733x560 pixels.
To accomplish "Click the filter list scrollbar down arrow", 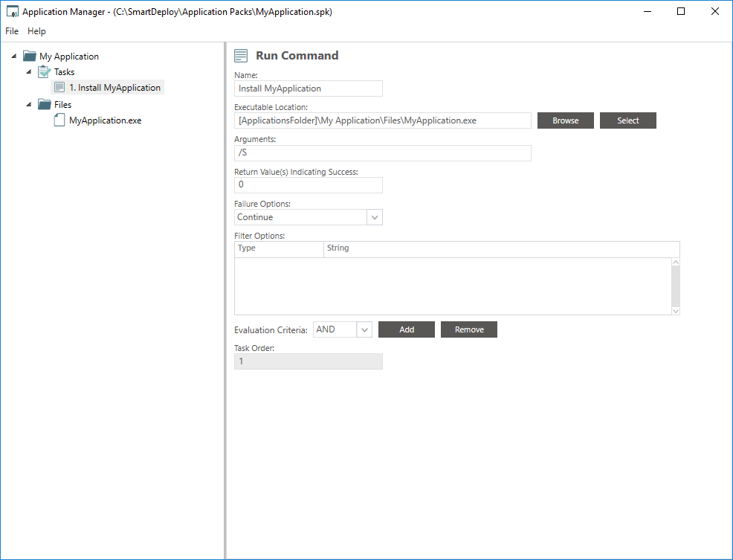I will (676, 311).
